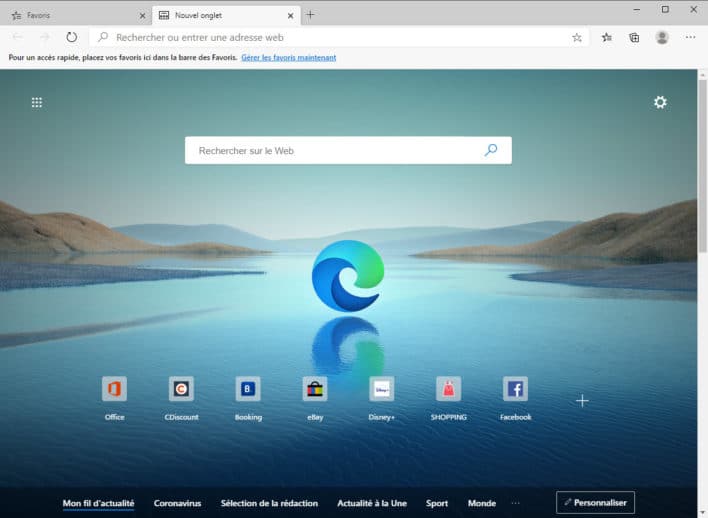Click the browser Back arrow

(x=18, y=37)
